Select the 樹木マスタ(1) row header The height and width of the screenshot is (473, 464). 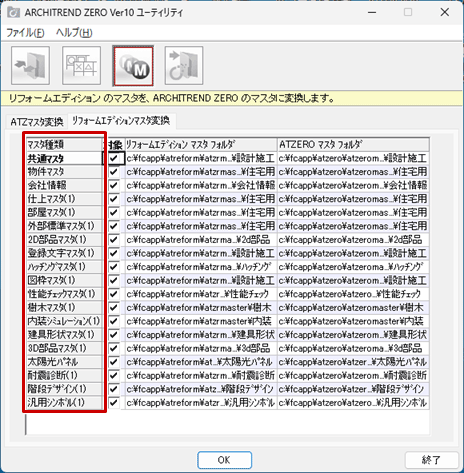[64, 308]
